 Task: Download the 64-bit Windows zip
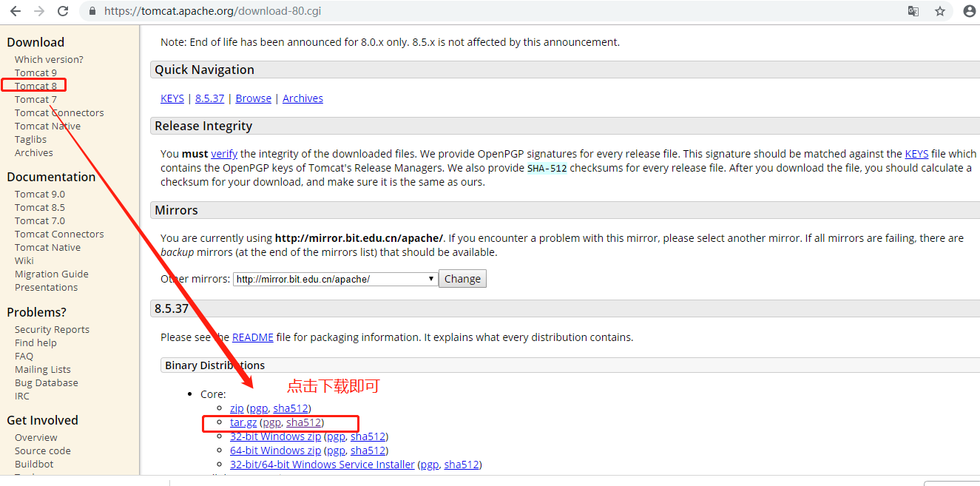pyautogui.click(x=275, y=450)
